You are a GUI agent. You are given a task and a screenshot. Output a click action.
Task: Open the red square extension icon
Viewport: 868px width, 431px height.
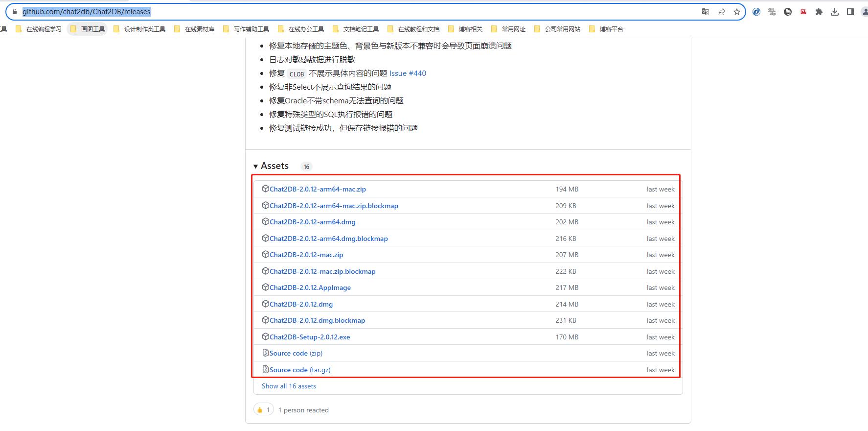(803, 12)
